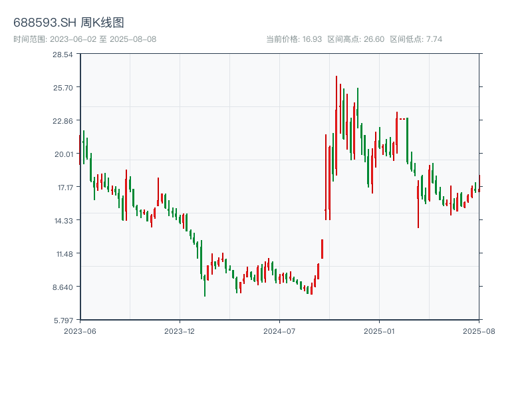This screenshot has height=399, width=532.
Task: Click y-axis value 11.48
Action: click(x=65, y=254)
